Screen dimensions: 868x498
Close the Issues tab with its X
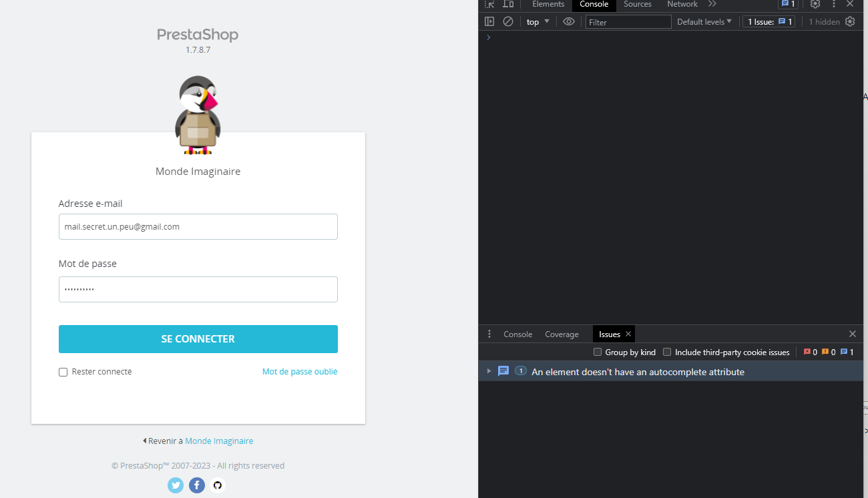[628, 334]
